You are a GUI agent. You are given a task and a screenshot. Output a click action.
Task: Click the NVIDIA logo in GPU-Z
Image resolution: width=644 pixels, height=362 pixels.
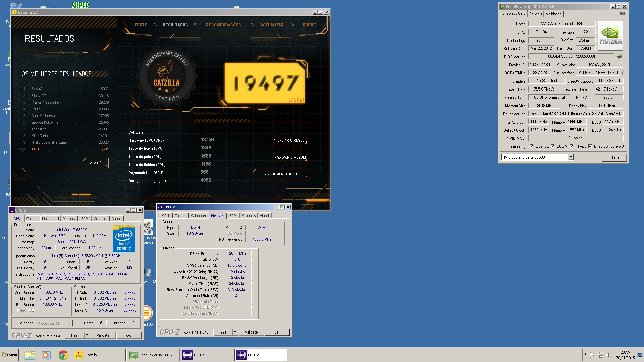click(610, 36)
